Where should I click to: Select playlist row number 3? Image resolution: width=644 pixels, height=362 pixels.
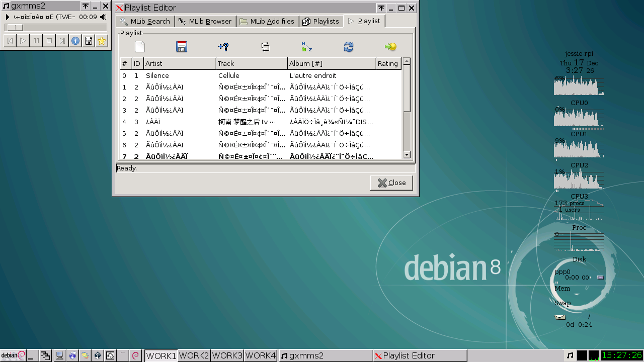[261, 110]
